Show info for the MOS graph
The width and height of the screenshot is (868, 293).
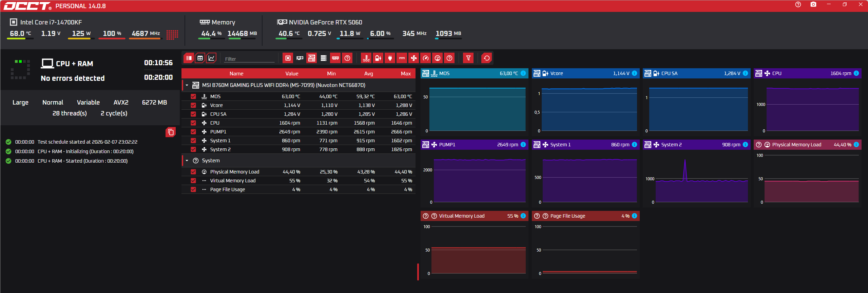coord(523,73)
